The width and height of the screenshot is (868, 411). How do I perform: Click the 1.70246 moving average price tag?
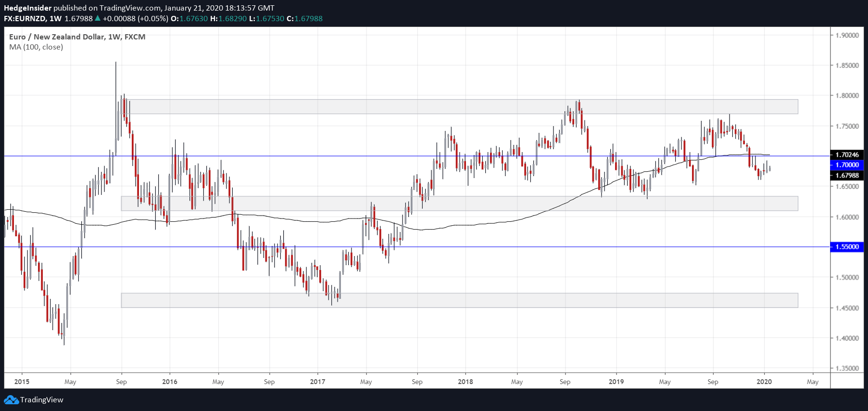(x=847, y=154)
